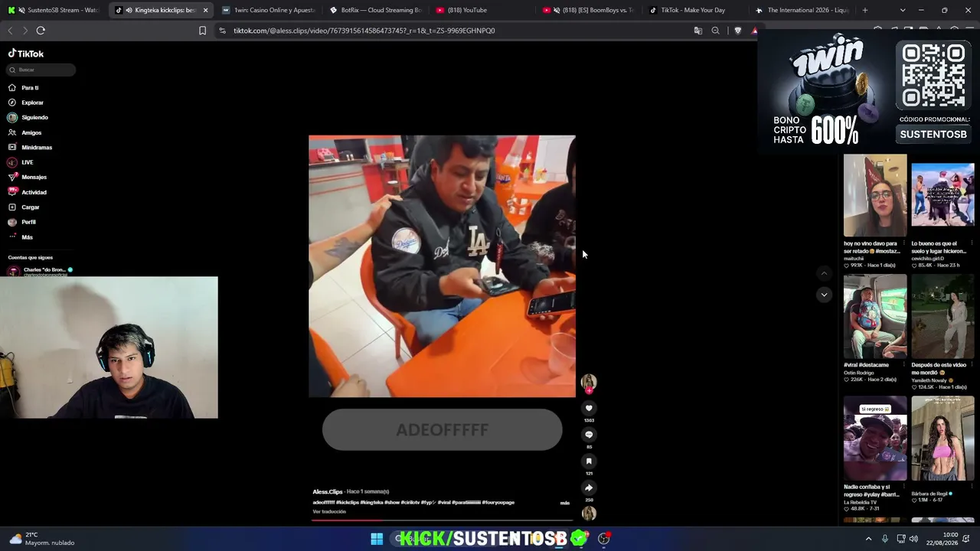Screen dimensions: 980x551
Task: Follow creator via plus badge on avatar
Action: 589,391
